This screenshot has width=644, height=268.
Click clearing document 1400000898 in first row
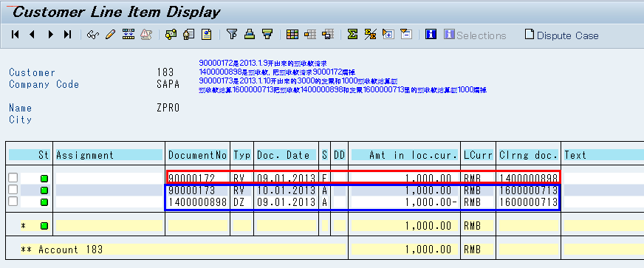pyautogui.click(x=529, y=179)
